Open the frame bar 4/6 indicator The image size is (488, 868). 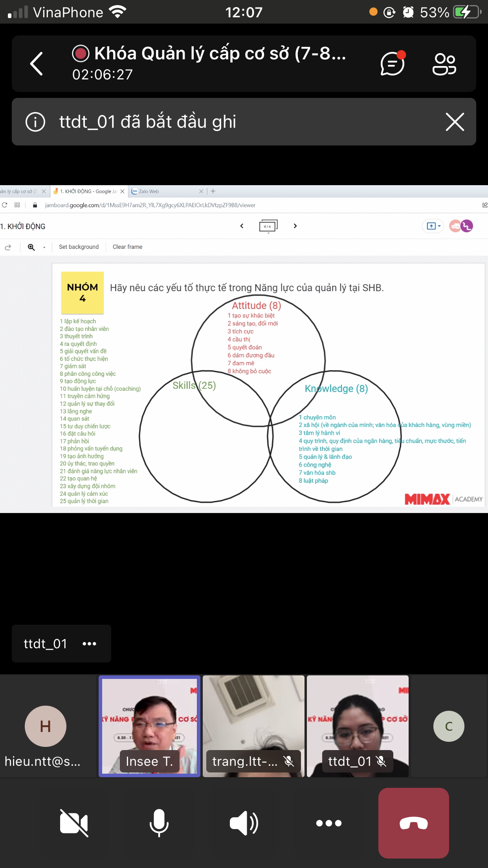(268, 226)
